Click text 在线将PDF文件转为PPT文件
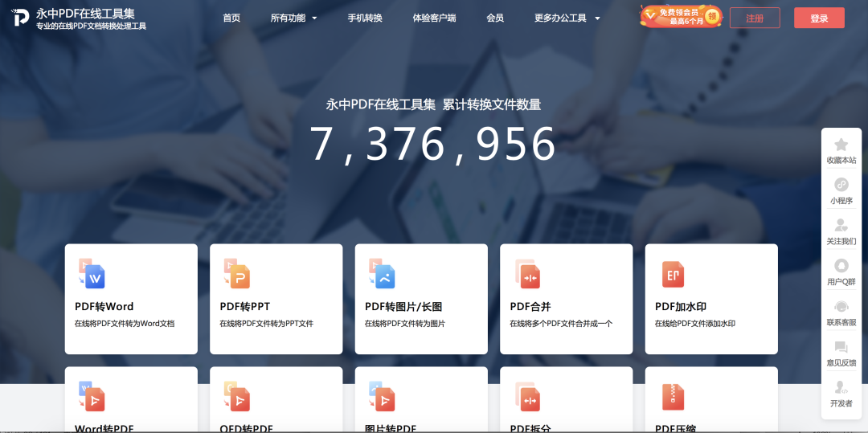Viewport: 868px width, 433px height. [x=266, y=324]
